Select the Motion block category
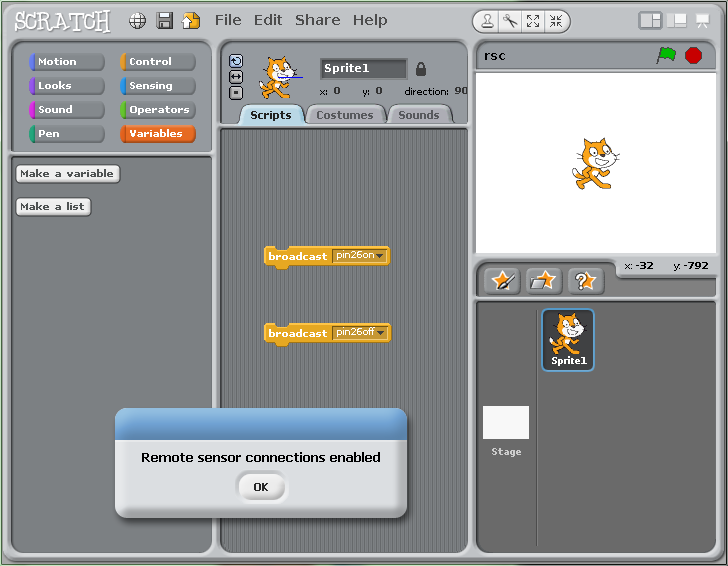This screenshot has width=728, height=566. pyautogui.click(x=66, y=61)
